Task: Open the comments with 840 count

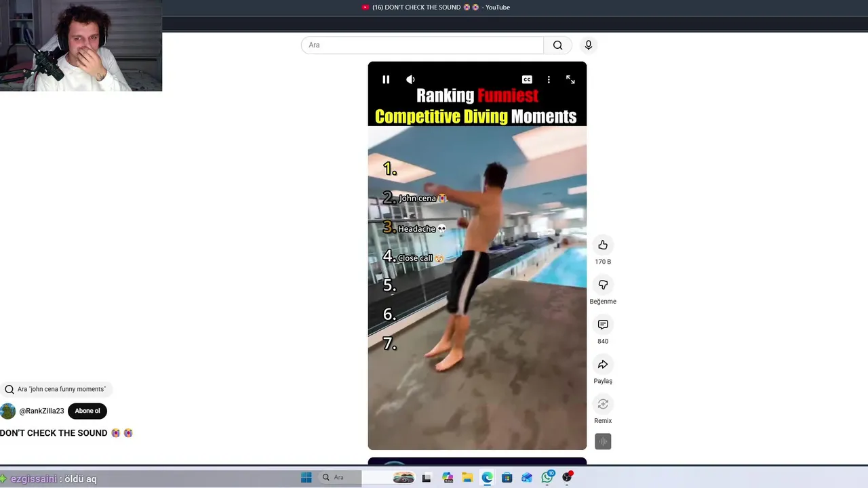Action: (603, 325)
